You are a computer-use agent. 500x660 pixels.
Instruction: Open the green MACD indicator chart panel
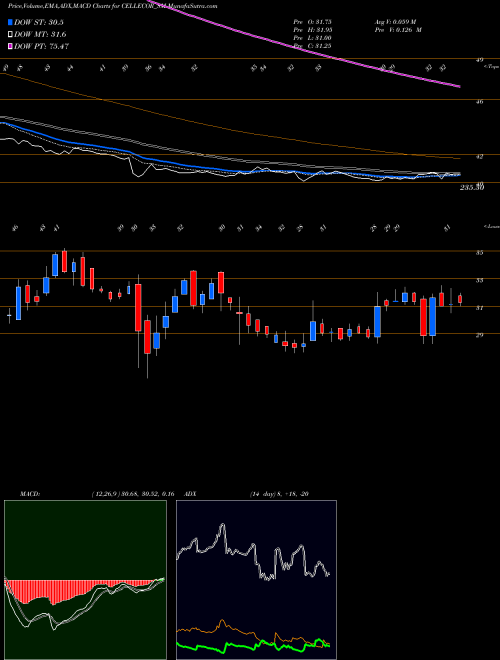(x=85, y=580)
